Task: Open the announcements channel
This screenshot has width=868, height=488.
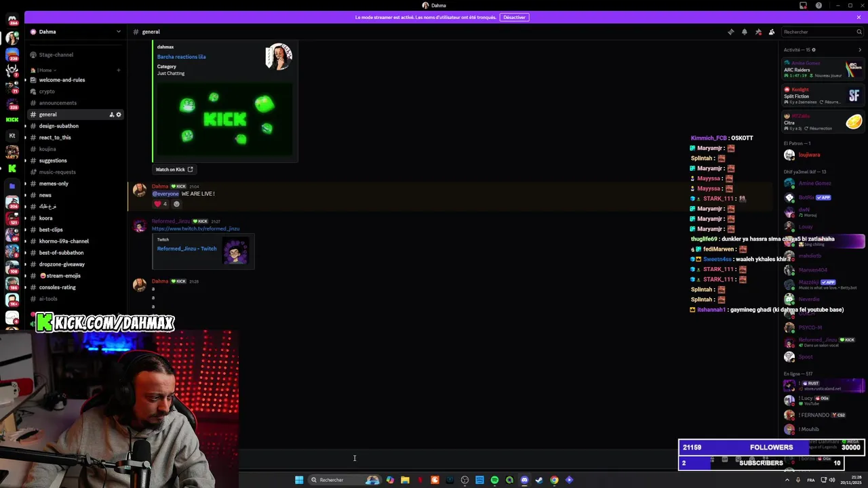Action: coord(75,103)
